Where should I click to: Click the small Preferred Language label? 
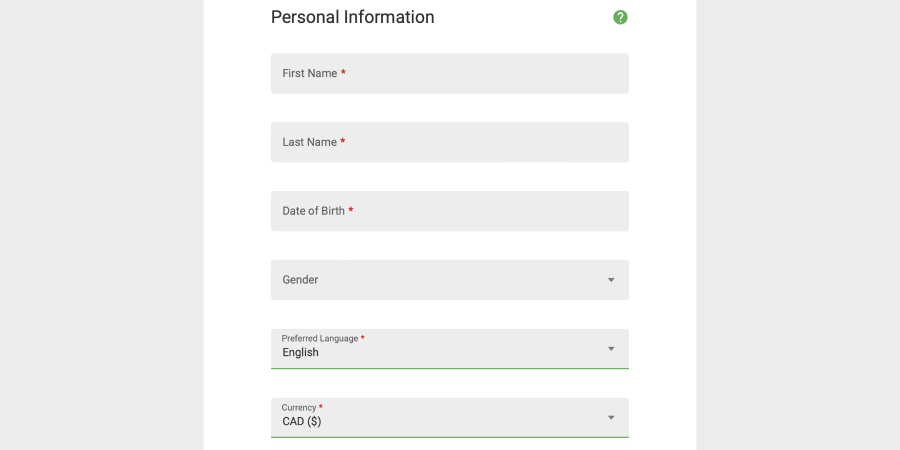pyautogui.click(x=320, y=339)
